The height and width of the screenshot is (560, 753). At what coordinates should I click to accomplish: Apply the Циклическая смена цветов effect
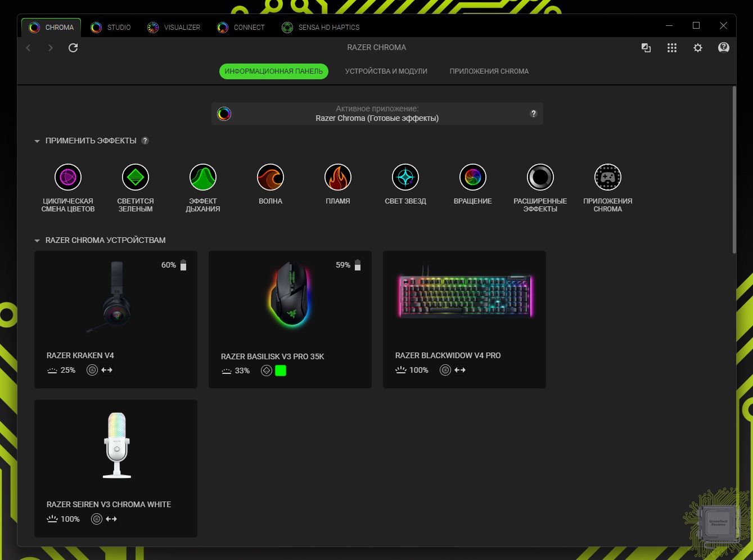point(68,178)
